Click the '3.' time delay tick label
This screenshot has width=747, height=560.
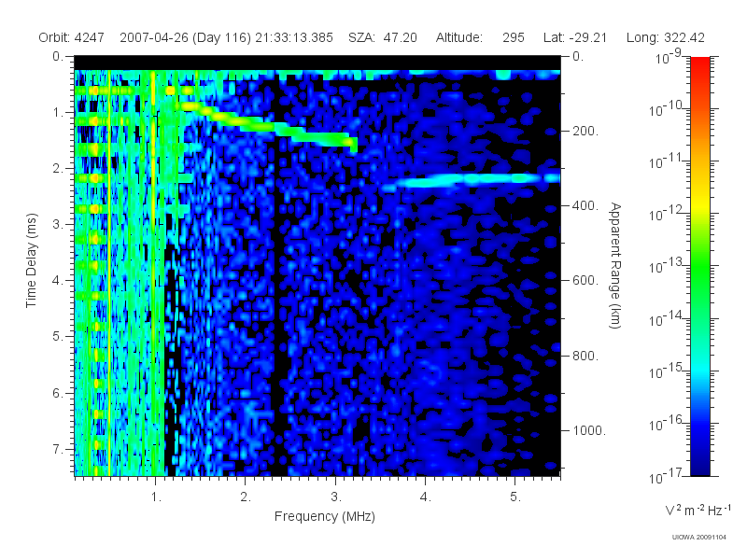pyautogui.click(x=58, y=224)
